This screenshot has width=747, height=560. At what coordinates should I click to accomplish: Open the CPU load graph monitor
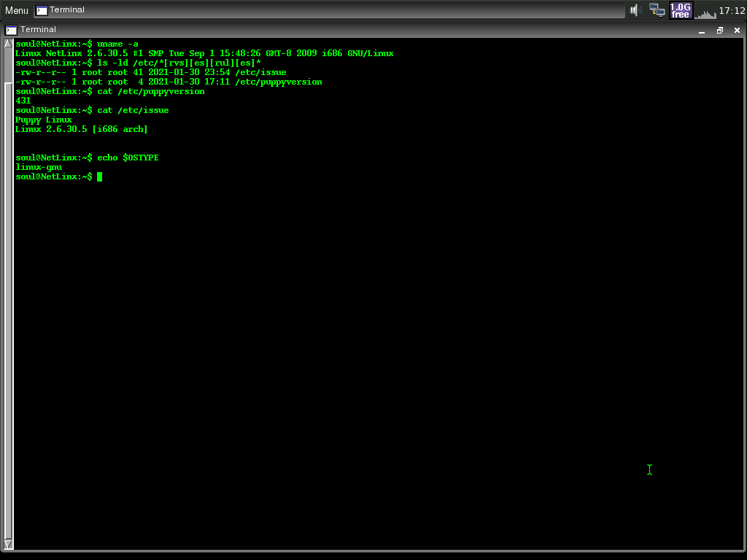[x=705, y=13]
